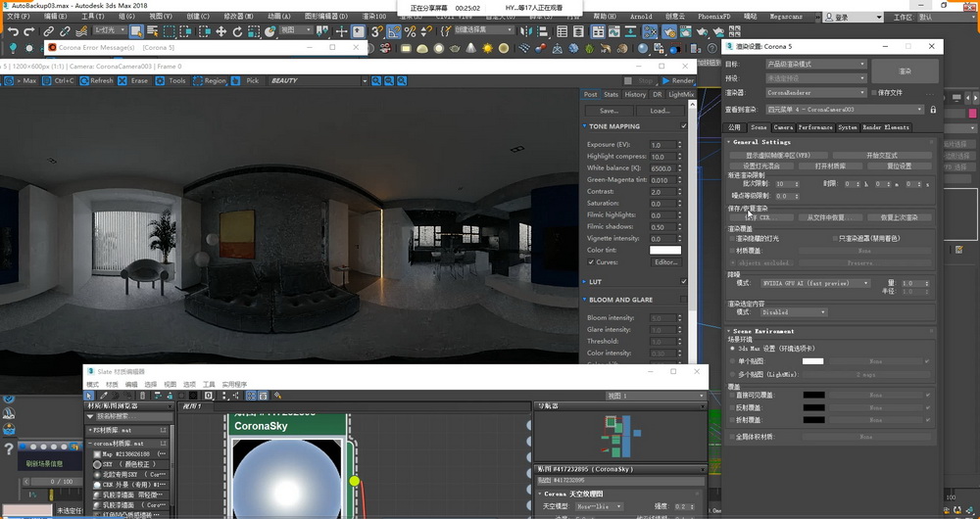Screen dimensions: 980x519
Task: Click the white Color tint swatch
Action: pos(664,251)
